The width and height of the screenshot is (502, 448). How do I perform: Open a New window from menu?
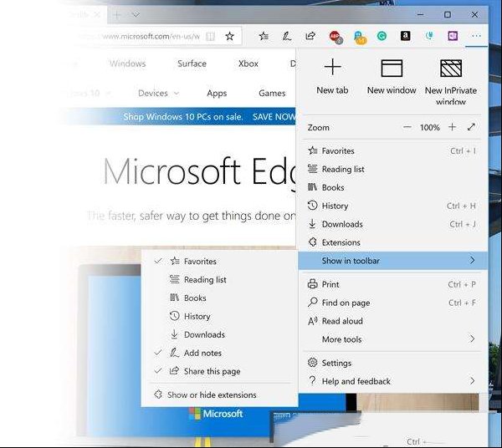392,76
